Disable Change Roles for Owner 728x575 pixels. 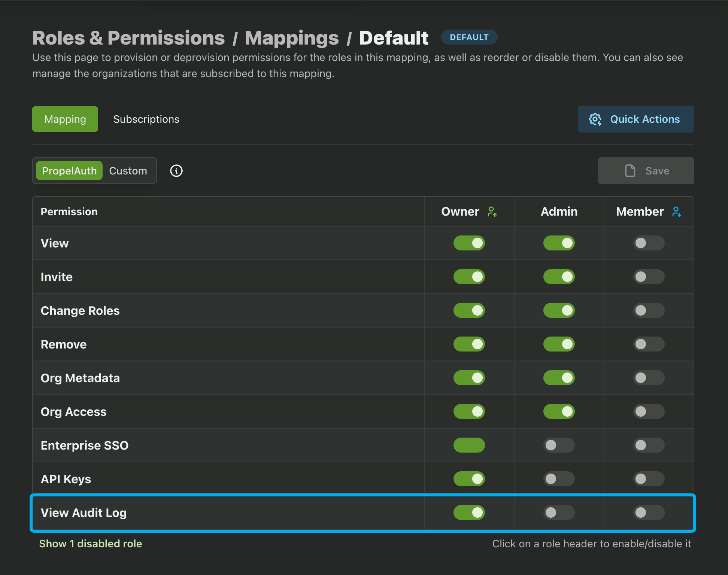469,310
